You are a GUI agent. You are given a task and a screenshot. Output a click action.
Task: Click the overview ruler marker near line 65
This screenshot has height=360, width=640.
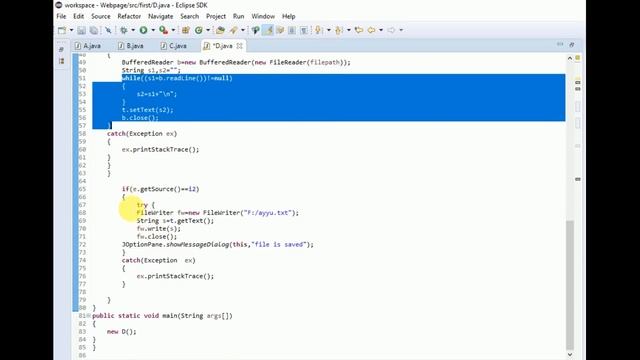(578, 179)
